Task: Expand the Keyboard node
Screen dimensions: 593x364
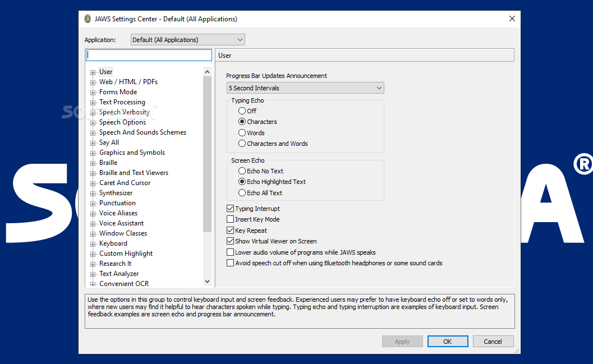Action: click(x=93, y=244)
